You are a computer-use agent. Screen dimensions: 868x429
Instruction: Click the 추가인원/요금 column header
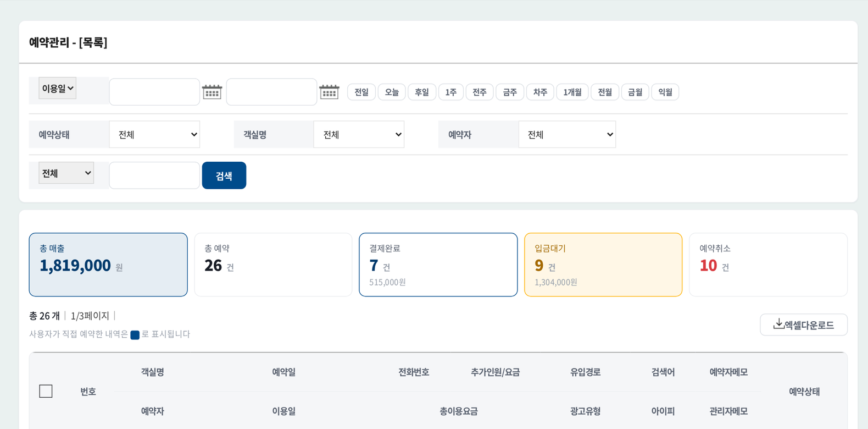(x=496, y=372)
